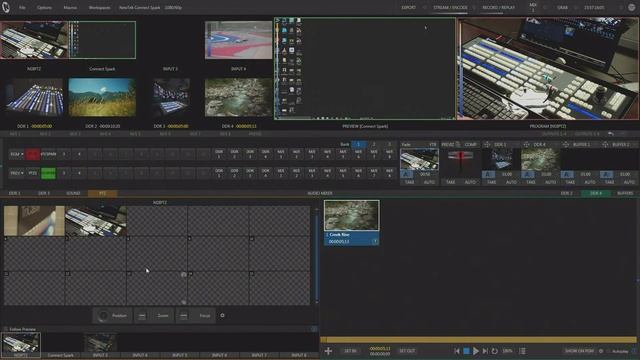Select input 4 on the Program row

tap(79, 154)
